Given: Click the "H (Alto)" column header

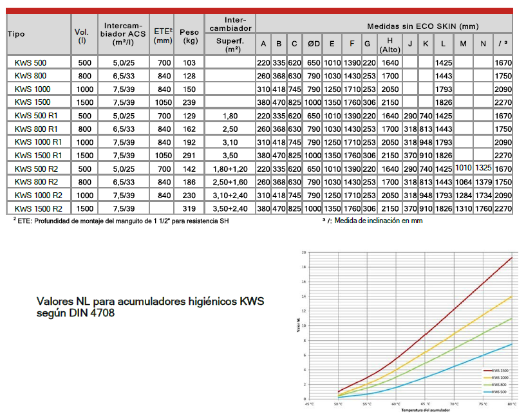Looking at the screenshot, I should (390, 44).
